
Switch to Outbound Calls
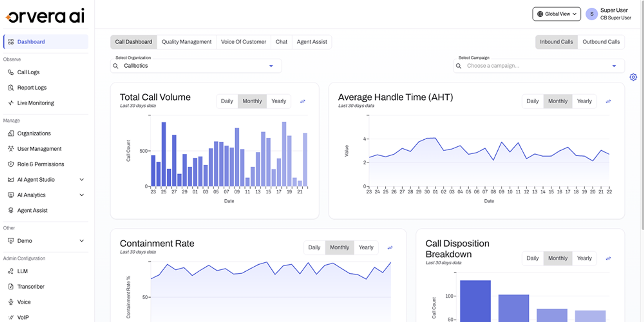[601, 42]
